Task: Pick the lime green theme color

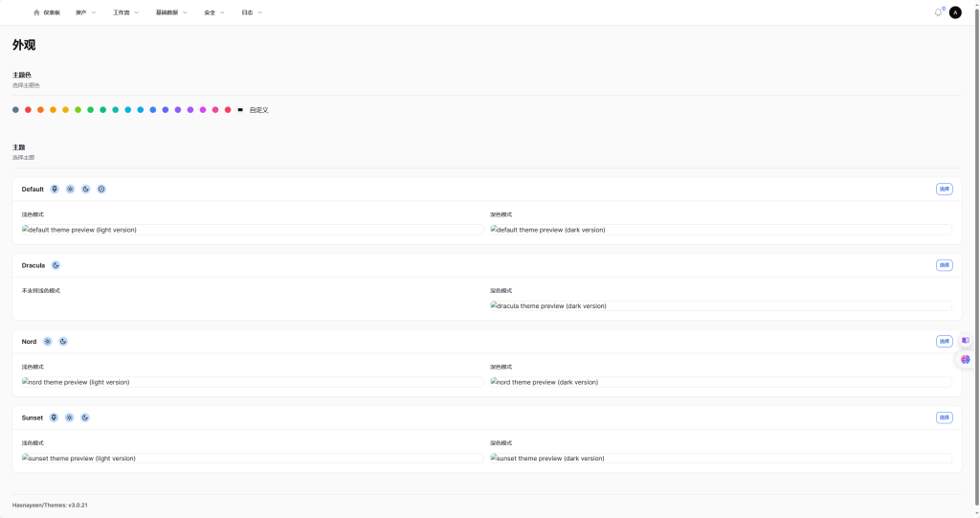Action: [78, 110]
